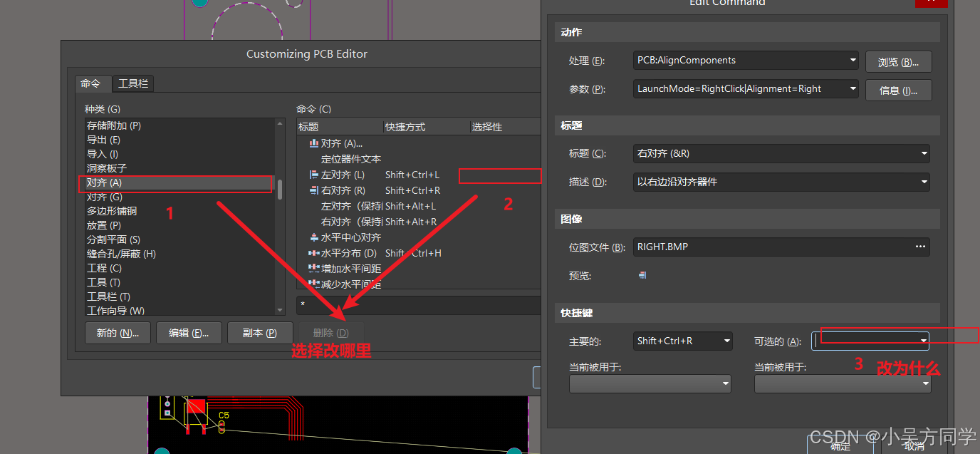Open the 标题 右对齐 (&R) dropdown
Viewport: 980px width, 454px height.
pos(924,153)
